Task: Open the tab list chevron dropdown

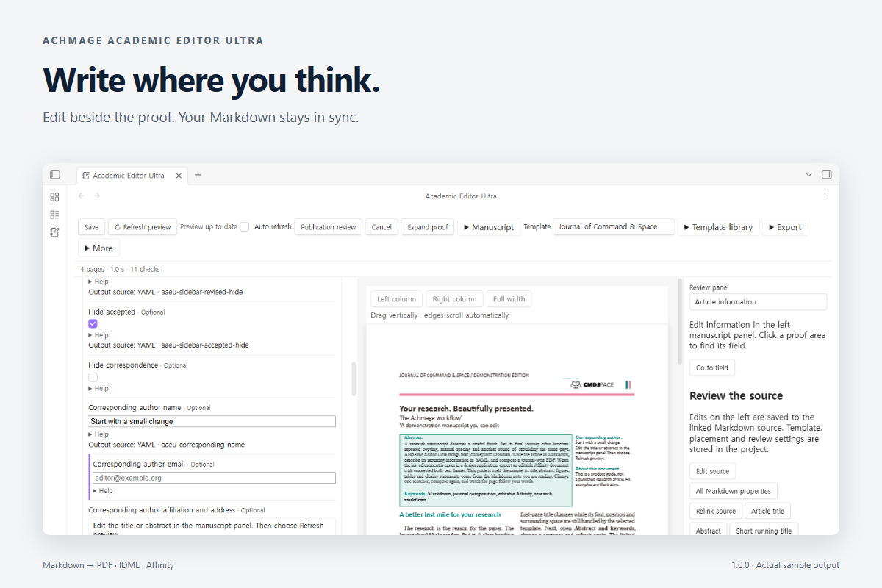Action: coord(808,175)
